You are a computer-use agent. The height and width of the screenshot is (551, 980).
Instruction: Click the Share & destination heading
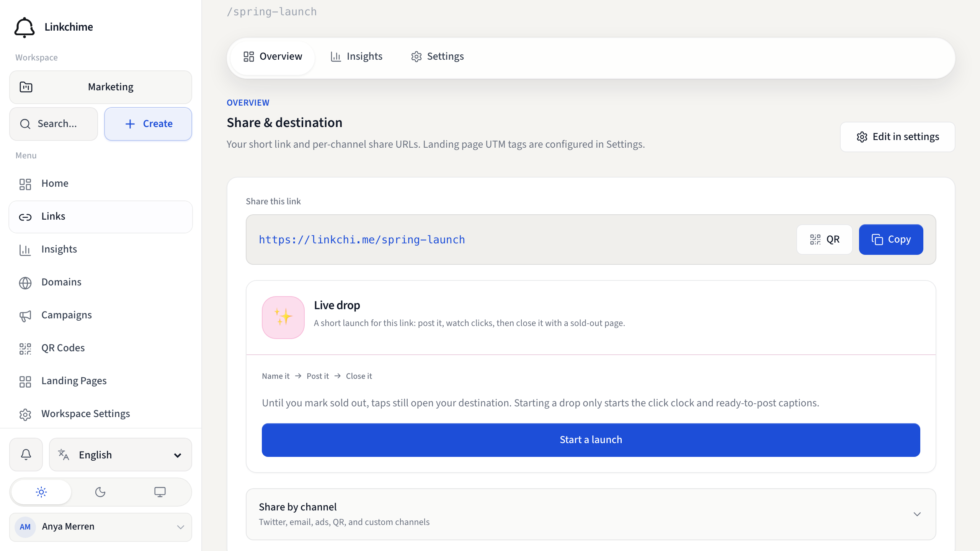tap(284, 123)
